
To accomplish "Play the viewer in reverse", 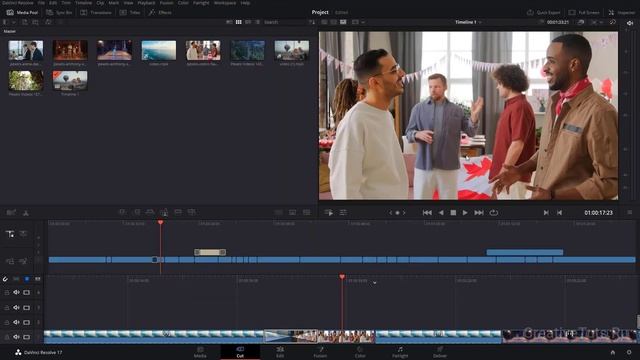I will click(441, 213).
